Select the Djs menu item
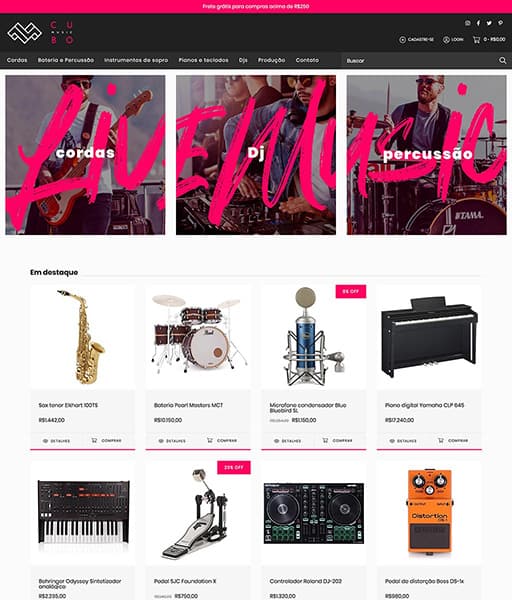Image resolution: width=512 pixels, height=600 pixels. coord(243,60)
